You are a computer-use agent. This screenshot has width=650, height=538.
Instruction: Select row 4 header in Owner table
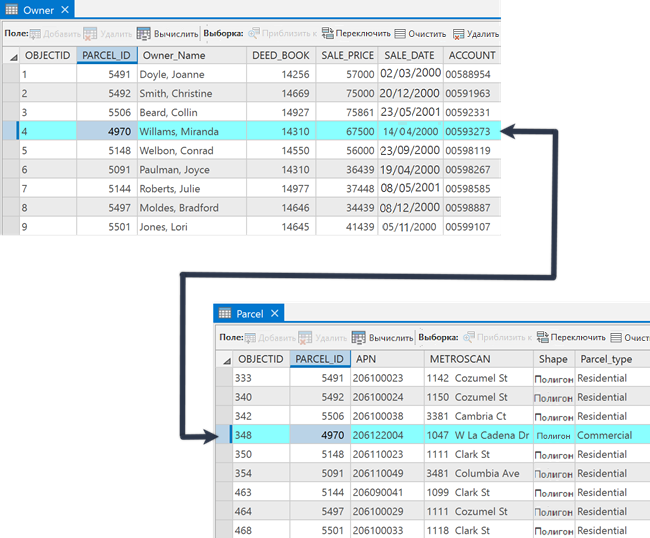point(10,131)
